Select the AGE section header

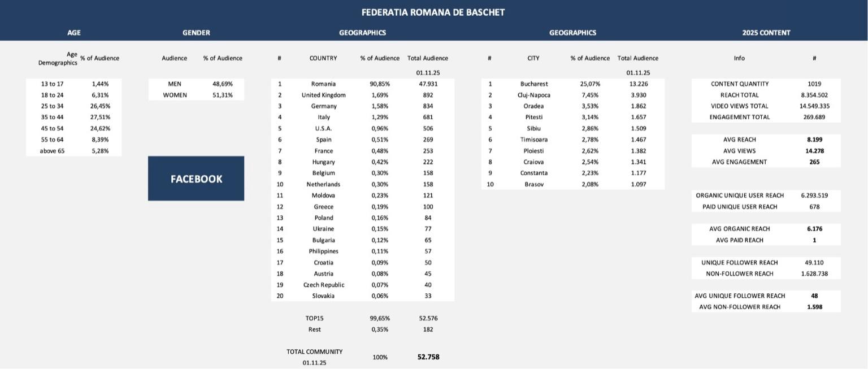click(74, 33)
